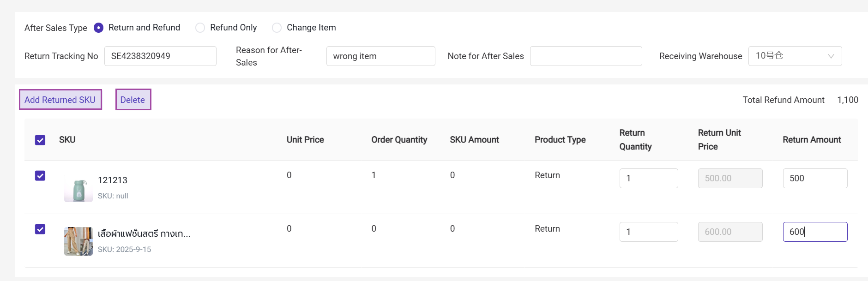
Task: Click Return Quantity input for SKU 2025-9-15
Action: pos(648,232)
